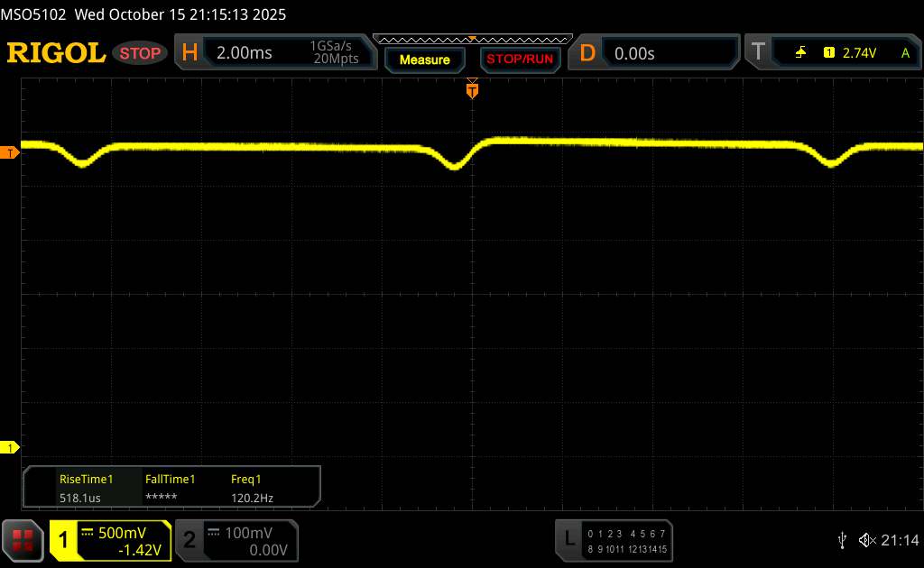Click the red STOP status indicator
The image size is (924, 568).
(142, 53)
